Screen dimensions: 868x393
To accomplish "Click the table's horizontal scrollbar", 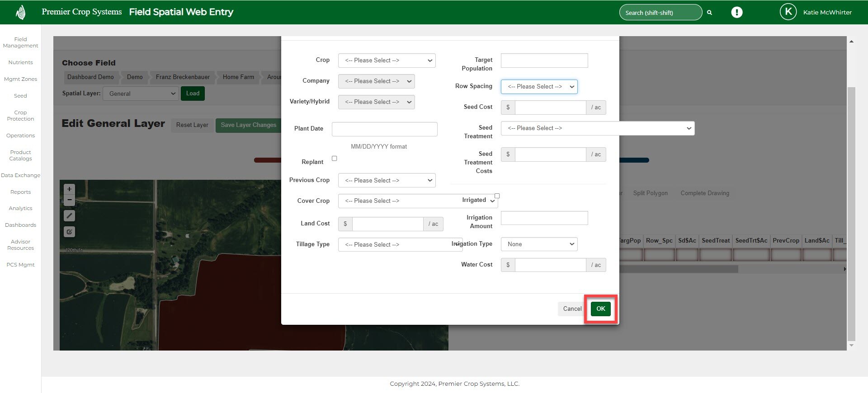I will tap(678, 269).
